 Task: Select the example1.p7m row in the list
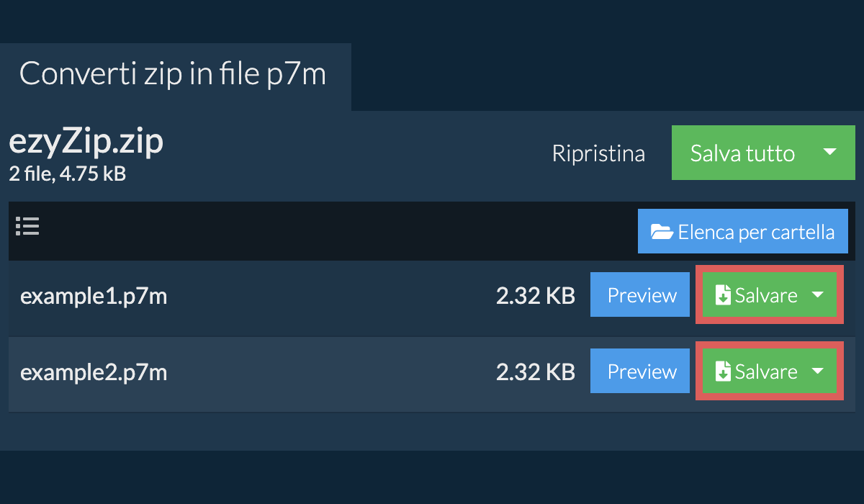(x=288, y=294)
